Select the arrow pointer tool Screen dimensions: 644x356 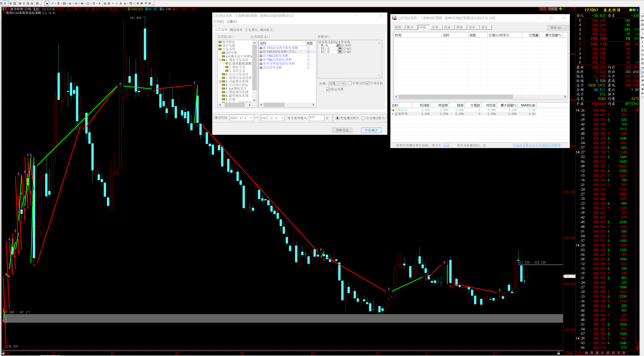click(x=47, y=4)
